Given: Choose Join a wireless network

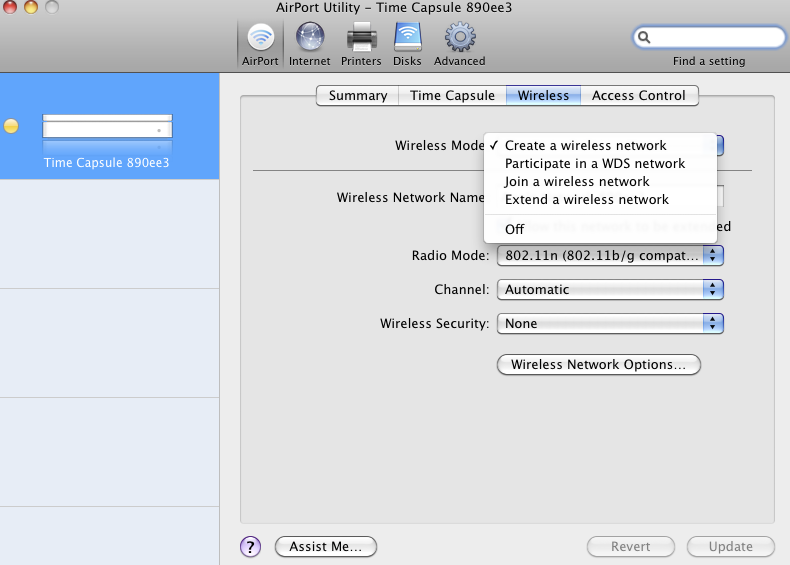Looking at the screenshot, I should [x=600, y=181].
